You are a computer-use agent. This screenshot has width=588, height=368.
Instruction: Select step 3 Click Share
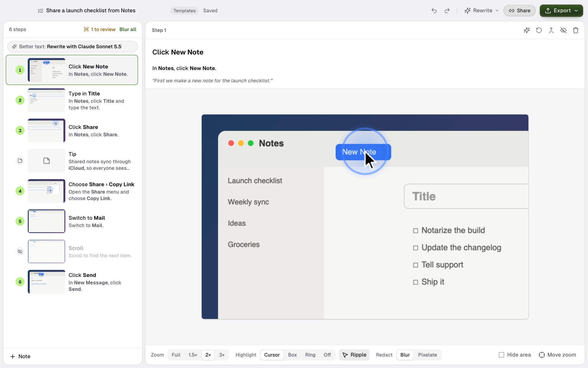tap(72, 131)
